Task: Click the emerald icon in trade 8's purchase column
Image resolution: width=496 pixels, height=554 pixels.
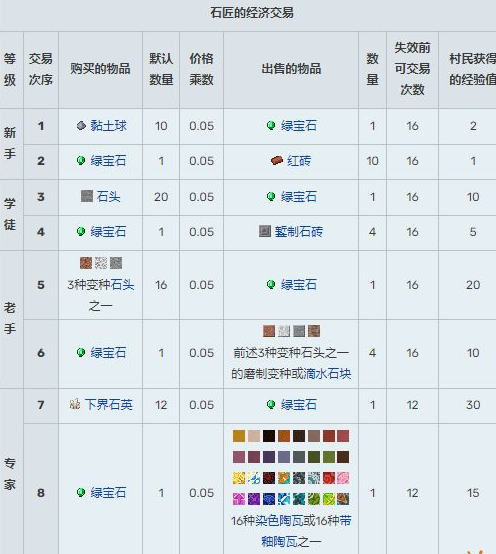Action: [81, 492]
